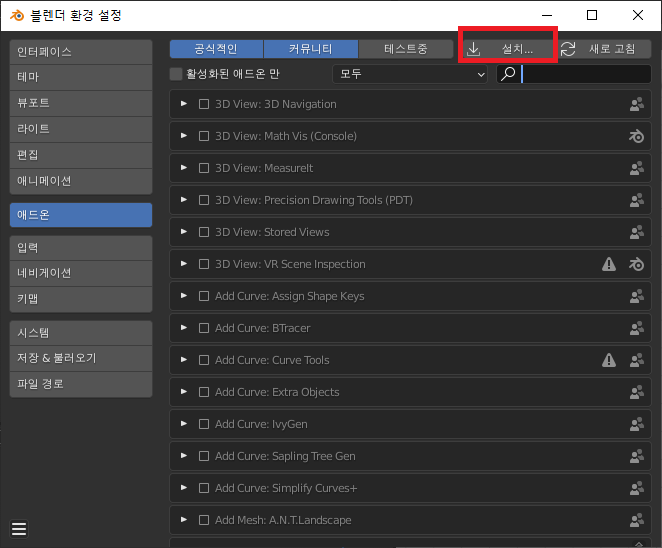The height and width of the screenshot is (548, 662).
Task: Expand the Simplify Curves+ entry
Action: 184,488
